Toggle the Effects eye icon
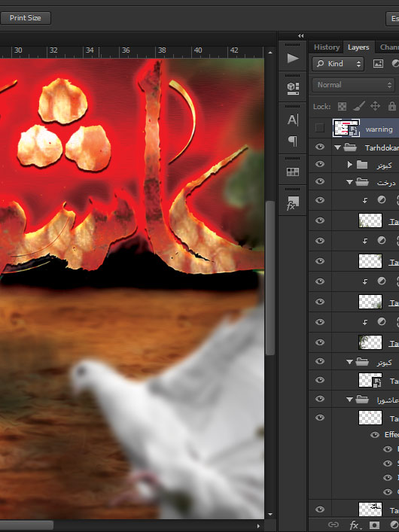Screen dimensions: 399x532 tap(375, 435)
